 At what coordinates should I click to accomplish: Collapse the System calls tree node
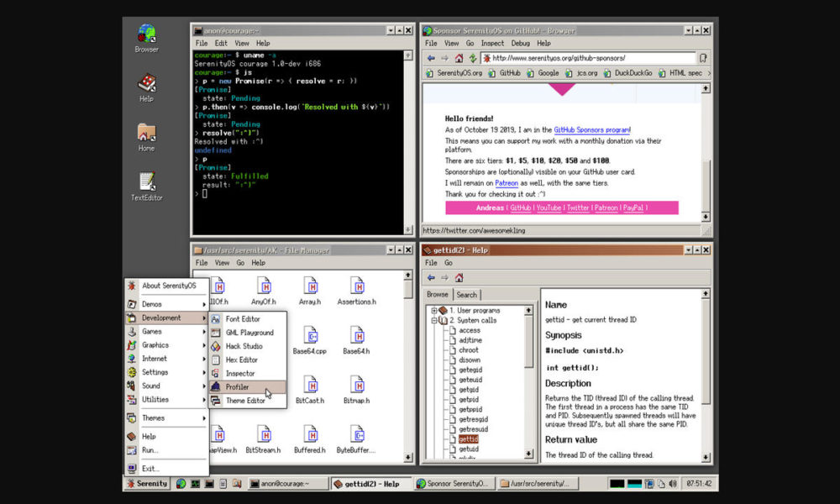[x=434, y=320]
